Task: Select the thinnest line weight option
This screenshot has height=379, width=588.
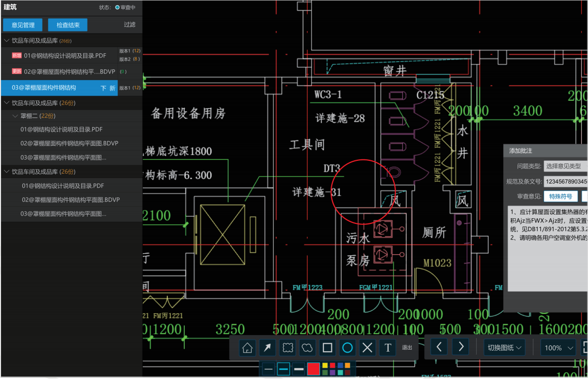Action: click(x=268, y=369)
